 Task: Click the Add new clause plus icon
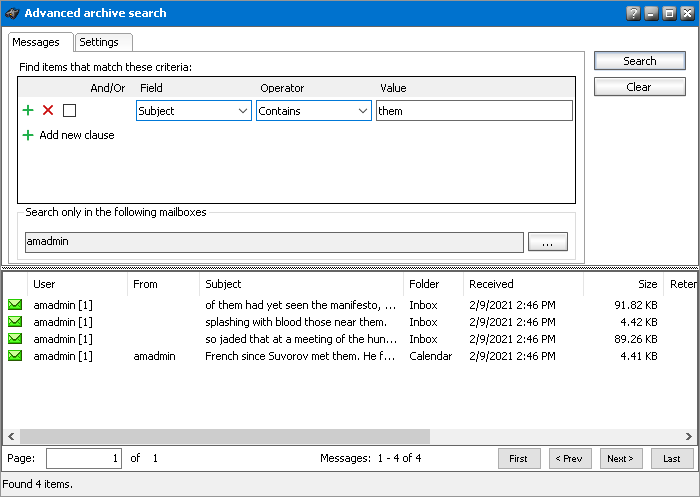[28, 135]
